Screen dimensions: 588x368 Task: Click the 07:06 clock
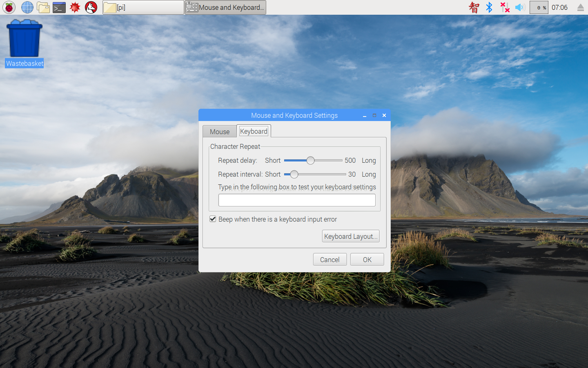[x=559, y=7]
